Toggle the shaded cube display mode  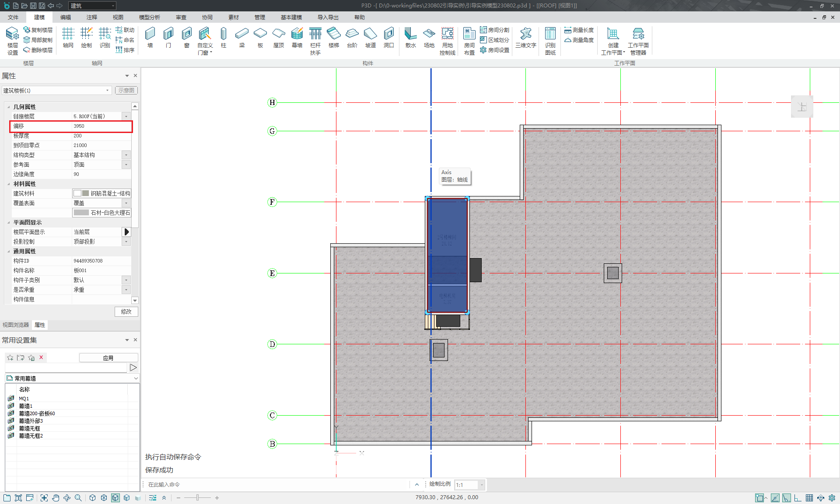coord(115,498)
